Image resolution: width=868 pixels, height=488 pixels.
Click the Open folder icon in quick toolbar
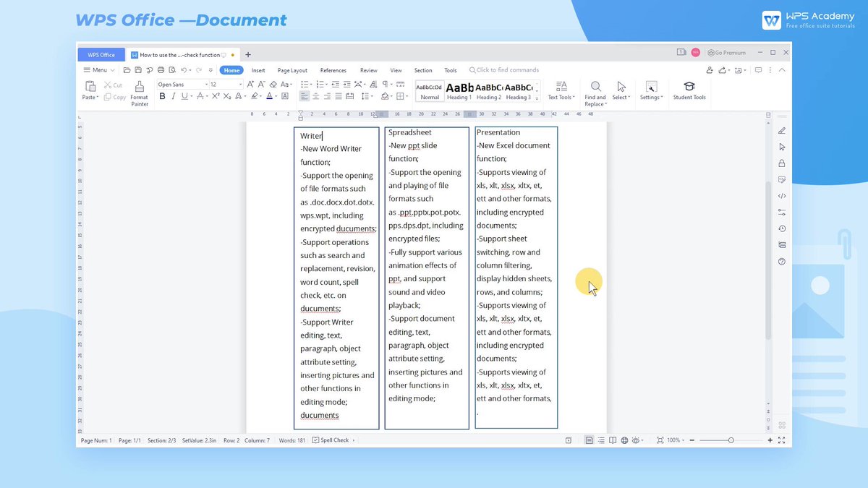127,70
